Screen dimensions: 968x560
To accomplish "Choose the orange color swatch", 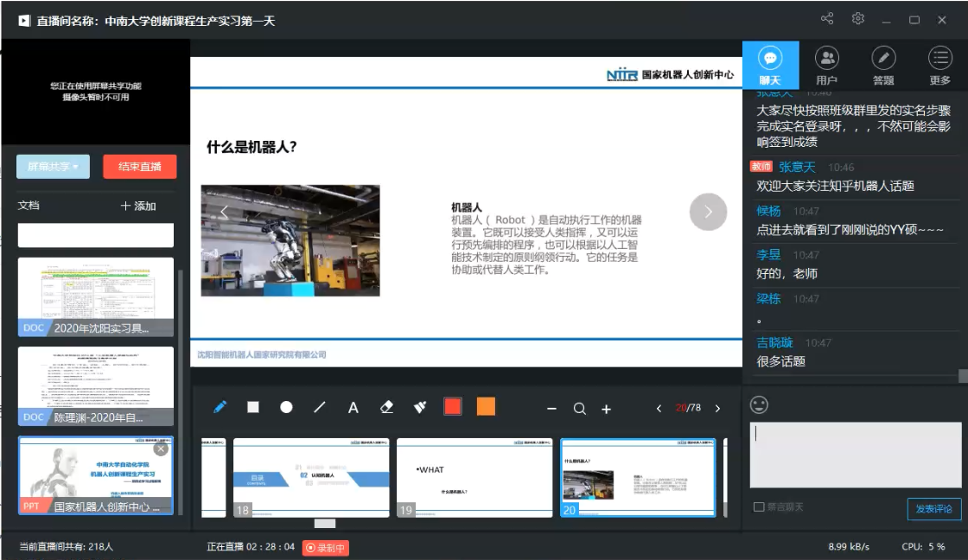I will [486, 407].
